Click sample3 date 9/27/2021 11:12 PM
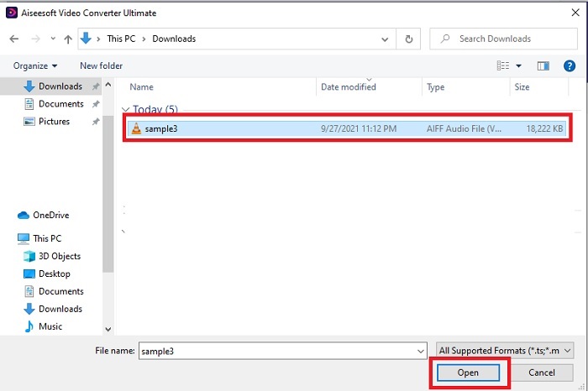Screen dimensions: 588x391 (x=359, y=129)
